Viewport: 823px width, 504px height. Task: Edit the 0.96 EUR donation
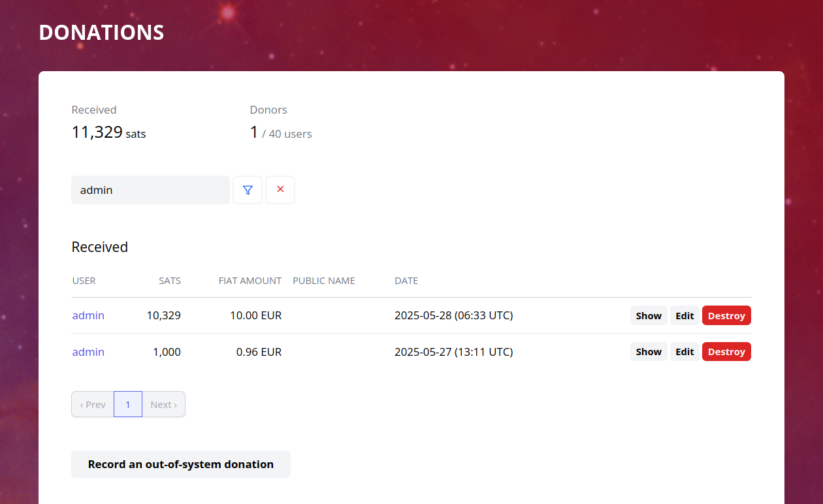(685, 352)
